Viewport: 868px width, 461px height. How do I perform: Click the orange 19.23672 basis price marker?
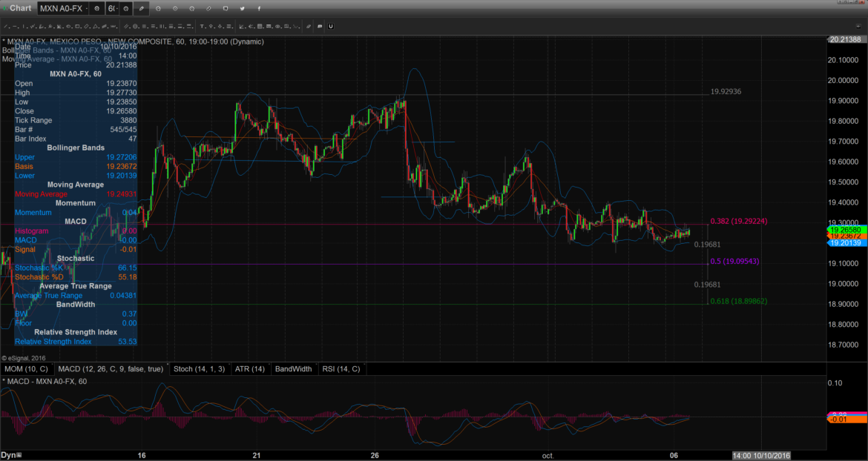coord(847,236)
